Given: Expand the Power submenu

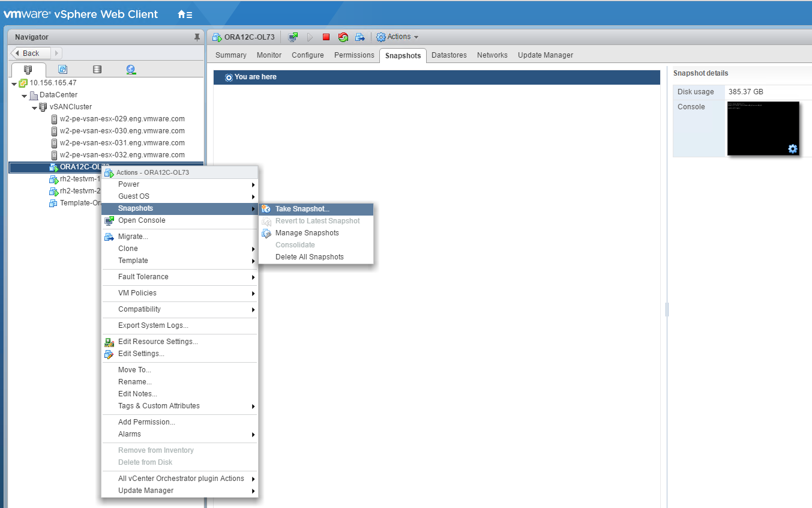Looking at the screenshot, I should coord(179,184).
